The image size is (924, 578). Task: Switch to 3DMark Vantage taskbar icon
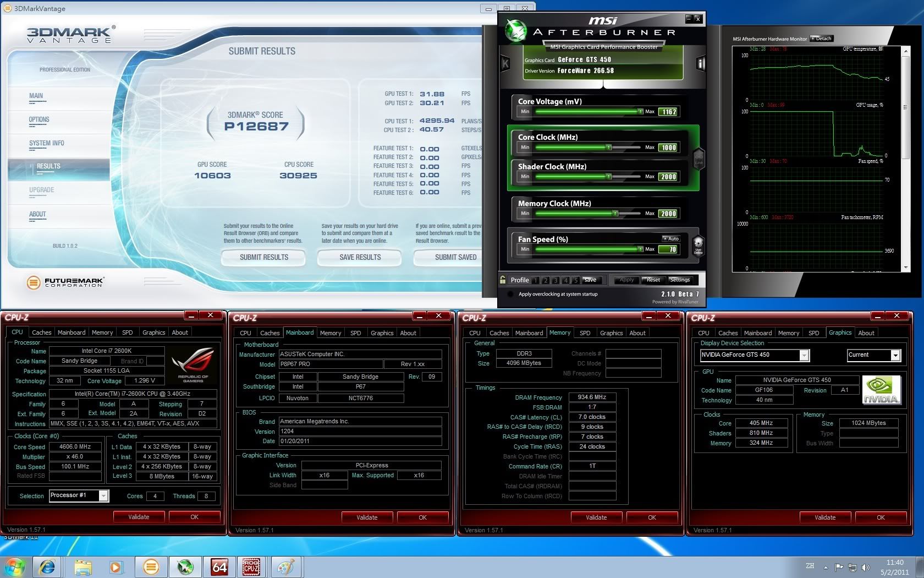click(151, 566)
